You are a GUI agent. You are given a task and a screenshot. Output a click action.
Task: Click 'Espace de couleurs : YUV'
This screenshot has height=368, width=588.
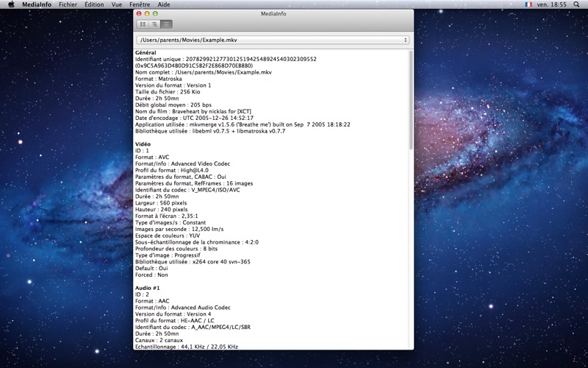pyautogui.click(x=168, y=236)
